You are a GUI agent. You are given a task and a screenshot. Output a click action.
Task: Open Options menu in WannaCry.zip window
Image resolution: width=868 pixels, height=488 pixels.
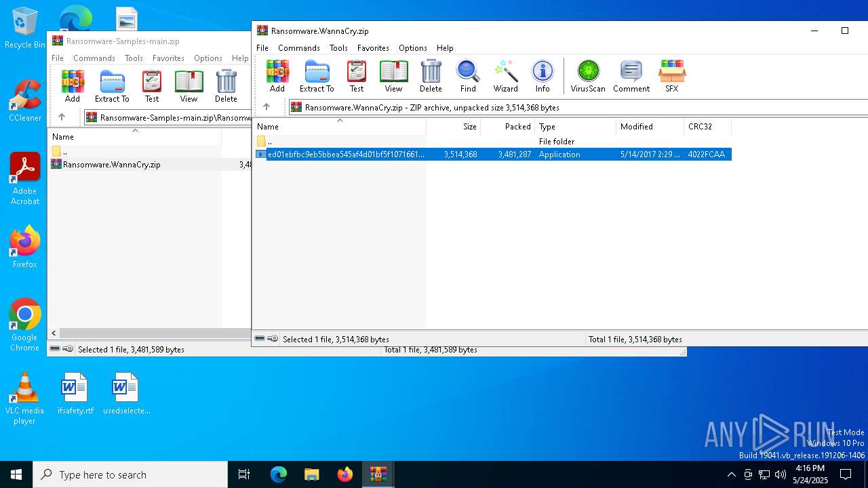[413, 48]
